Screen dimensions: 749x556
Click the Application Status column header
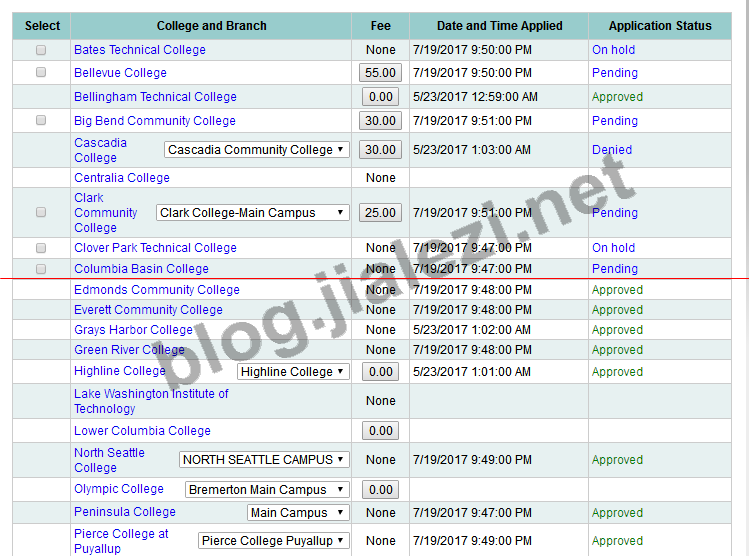tap(660, 26)
